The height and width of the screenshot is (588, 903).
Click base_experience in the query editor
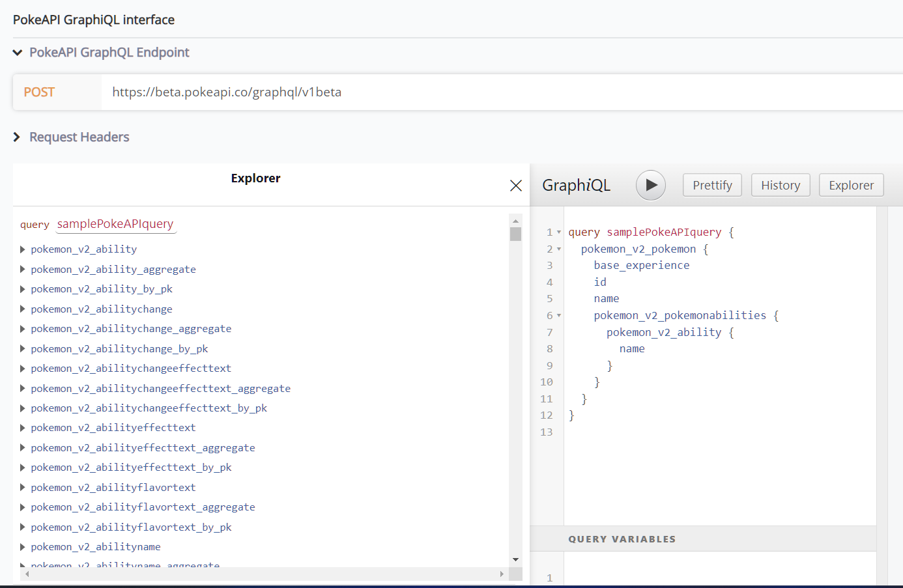(x=641, y=265)
